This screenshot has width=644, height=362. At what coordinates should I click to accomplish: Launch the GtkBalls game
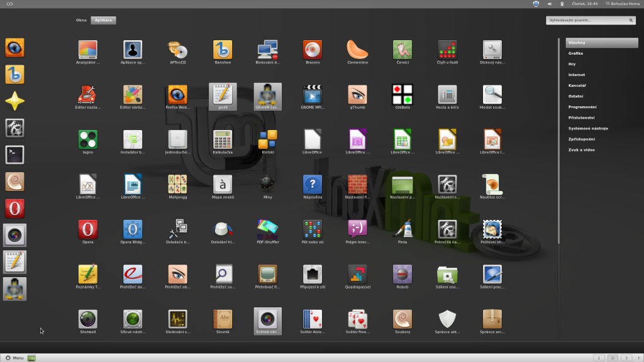pos(402,97)
